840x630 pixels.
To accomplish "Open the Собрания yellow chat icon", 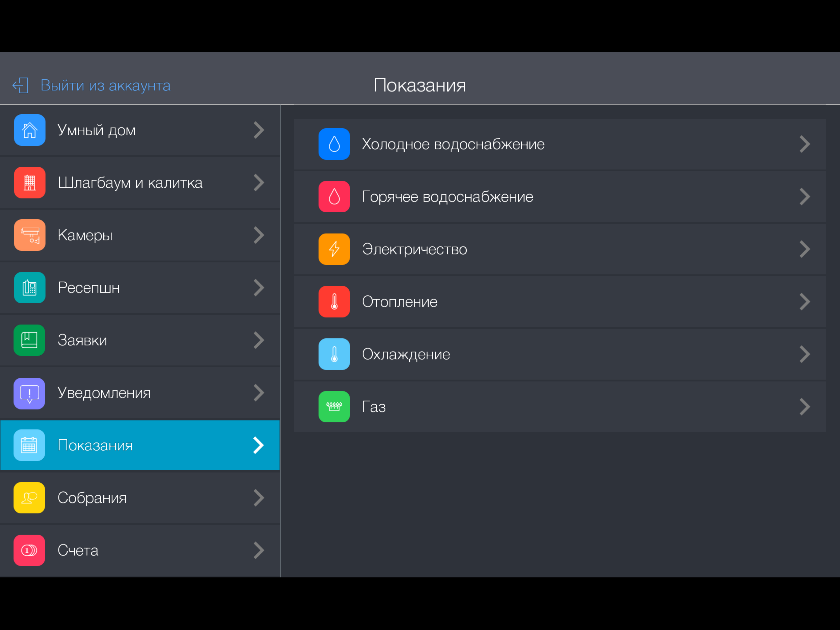I will tap(29, 498).
